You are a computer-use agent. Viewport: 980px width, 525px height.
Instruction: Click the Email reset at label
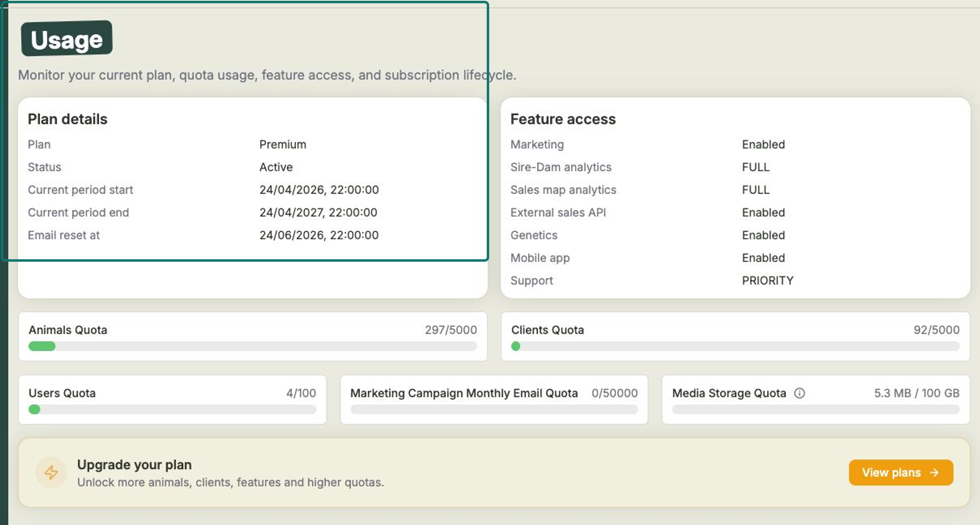64,235
